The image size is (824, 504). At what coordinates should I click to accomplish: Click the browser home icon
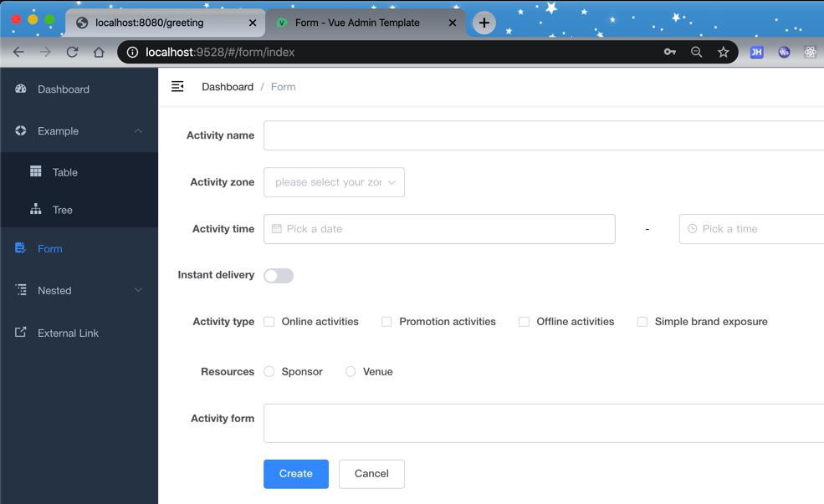click(99, 52)
